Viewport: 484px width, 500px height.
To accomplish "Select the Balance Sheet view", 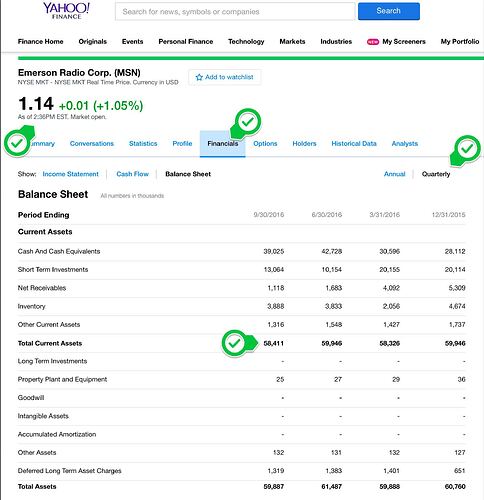I will (x=188, y=174).
